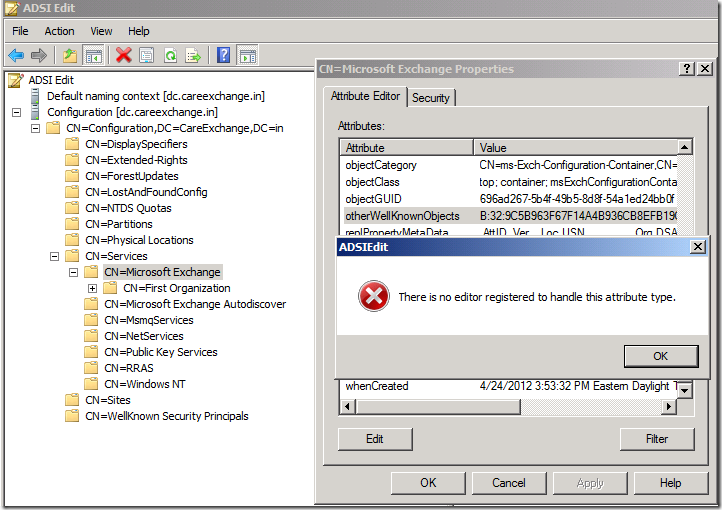
Task: Select CN=MsmqServices in the tree
Action: [x=149, y=320]
